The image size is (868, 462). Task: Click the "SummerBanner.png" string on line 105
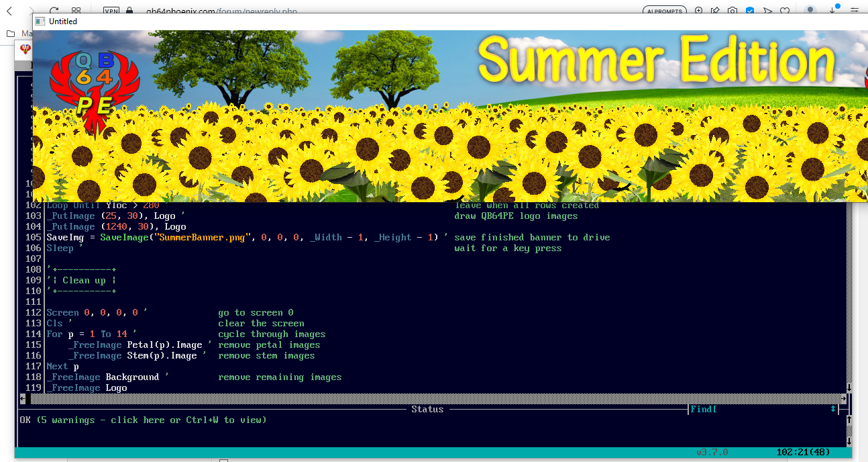click(202, 237)
